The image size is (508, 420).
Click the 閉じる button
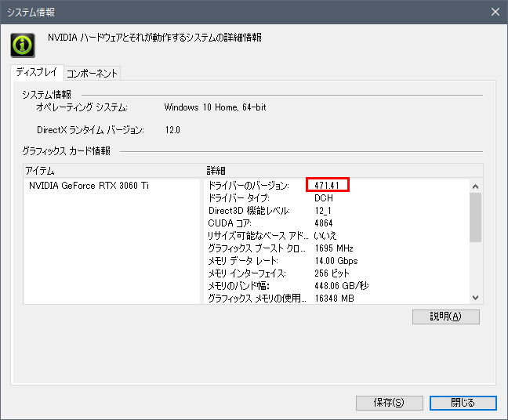[463, 403]
